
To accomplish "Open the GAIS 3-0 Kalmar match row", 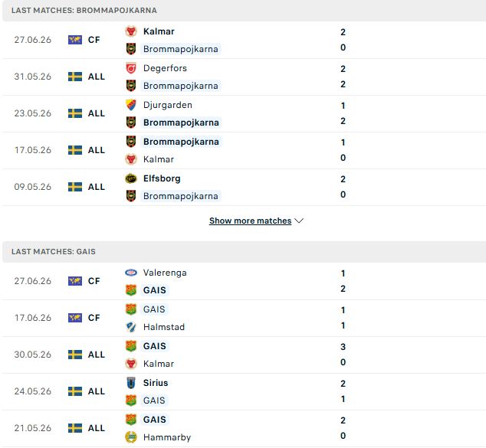I will [245, 355].
